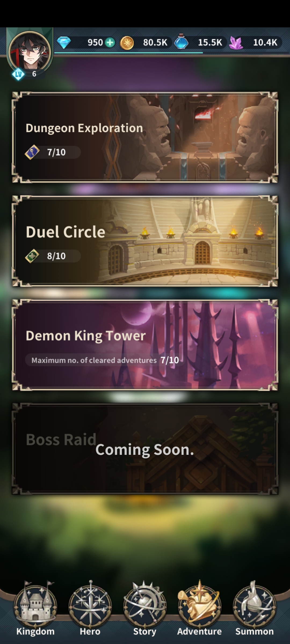
Task: Tap the green plus to add gems
Action: click(x=110, y=42)
